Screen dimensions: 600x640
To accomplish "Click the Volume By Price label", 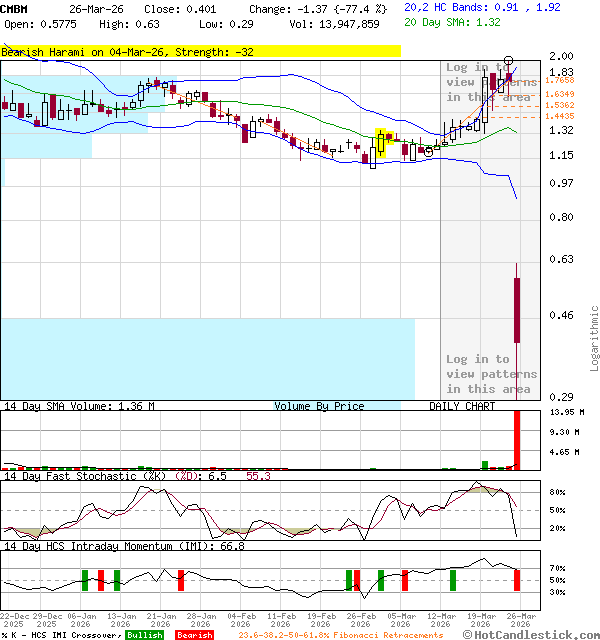I will click(x=319, y=406).
